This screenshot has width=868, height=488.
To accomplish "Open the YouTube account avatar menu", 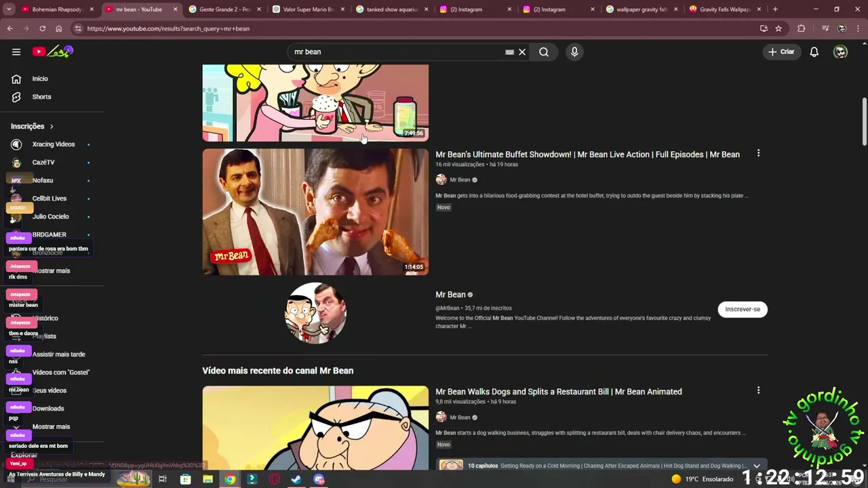I will [840, 52].
